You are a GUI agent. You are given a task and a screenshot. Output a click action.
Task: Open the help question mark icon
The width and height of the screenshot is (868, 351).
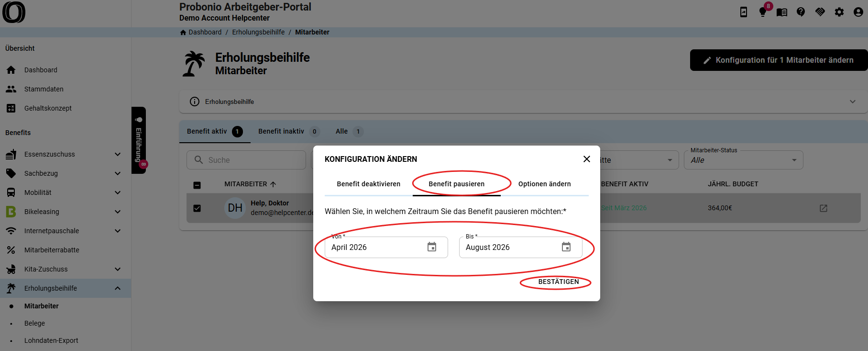pos(801,12)
